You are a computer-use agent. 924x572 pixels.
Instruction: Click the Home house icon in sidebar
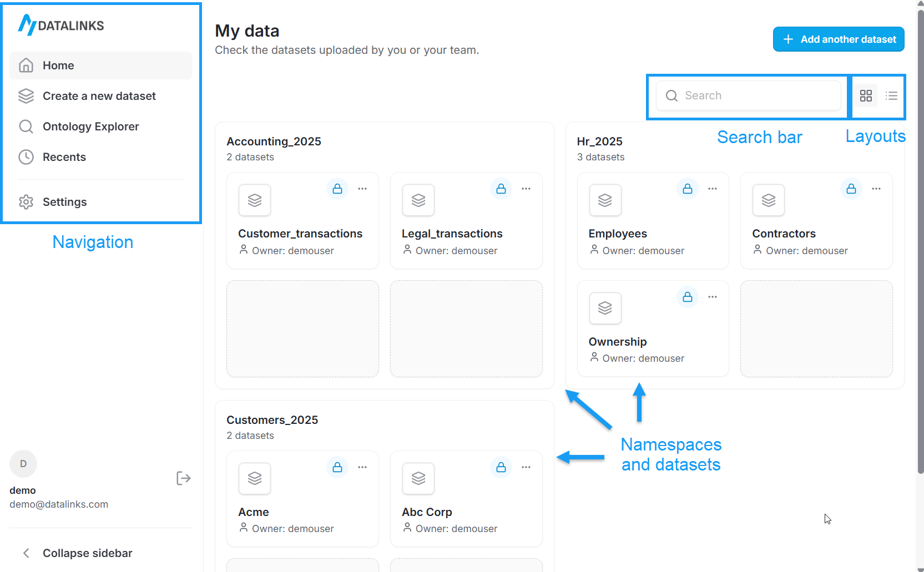pos(26,65)
